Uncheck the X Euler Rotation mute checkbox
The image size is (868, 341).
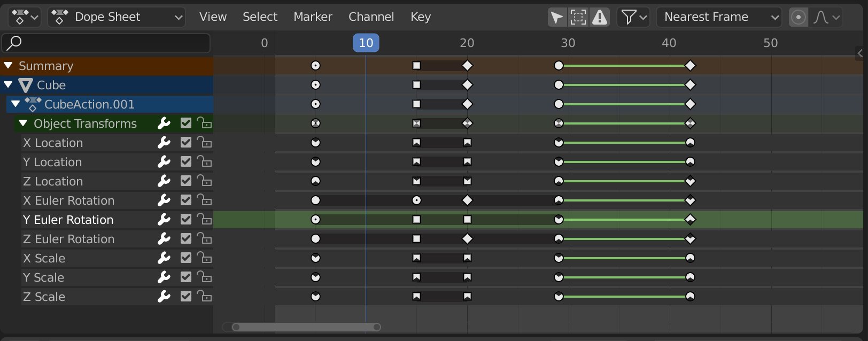click(x=186, y=200)
